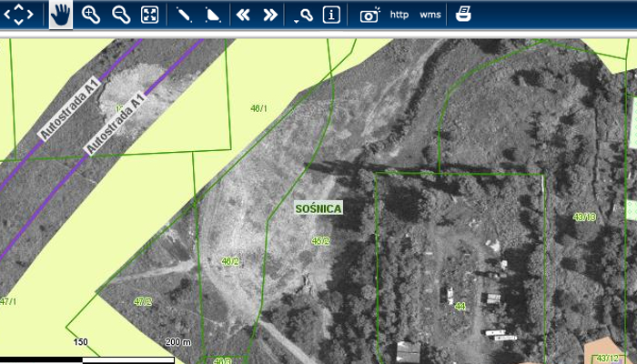The height and width of the screenshot is (364, 637).
Task: Click the http link button
Action: click(x=399, y=15)
